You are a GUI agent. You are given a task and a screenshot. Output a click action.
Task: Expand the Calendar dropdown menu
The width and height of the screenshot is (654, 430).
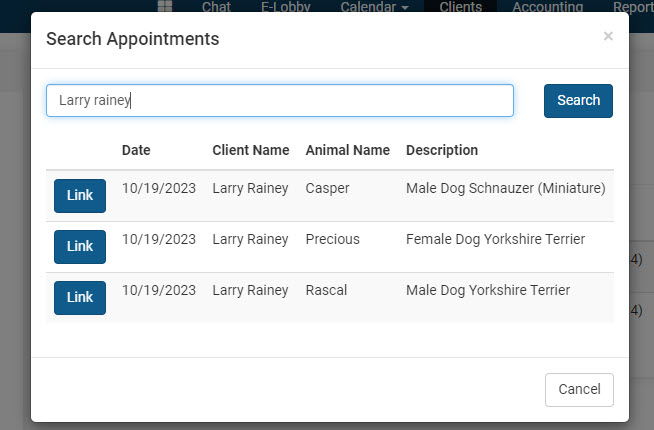click(374, 6)
